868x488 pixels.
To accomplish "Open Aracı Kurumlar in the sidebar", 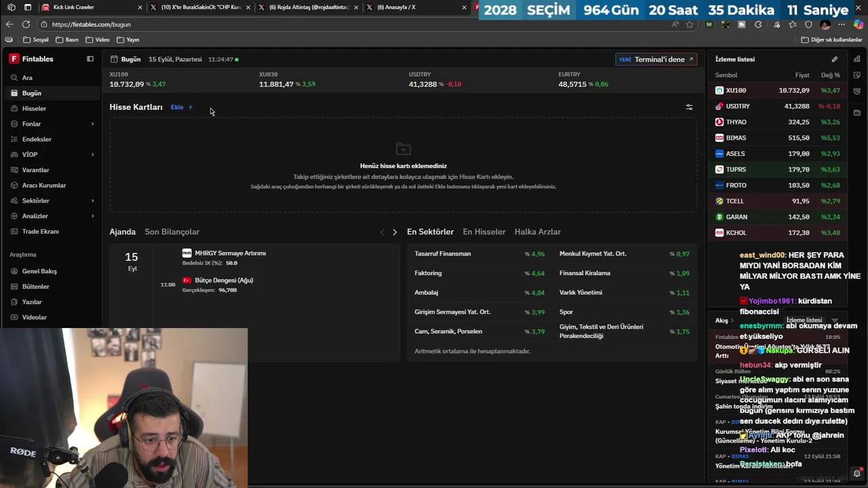I will click(51, 185).
